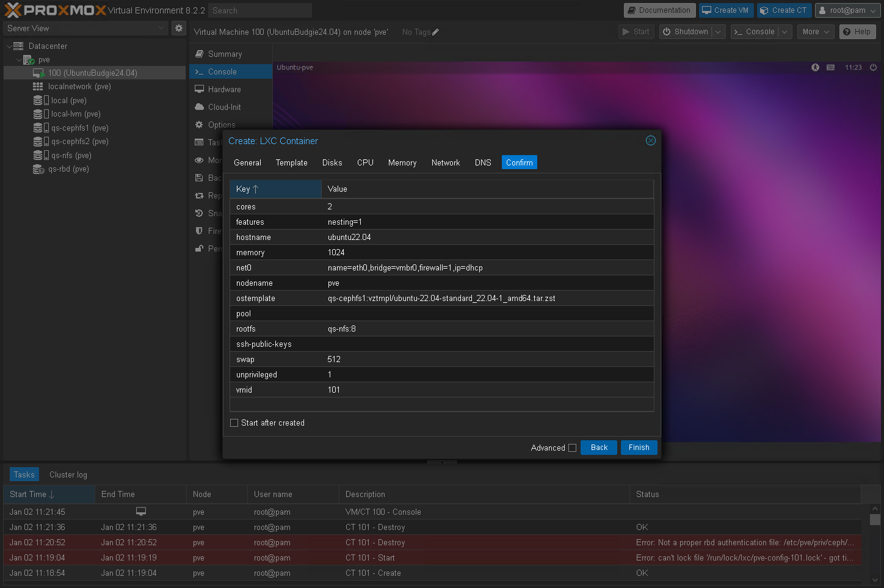
Task: Click the top search input field
Action: (259, 10)
